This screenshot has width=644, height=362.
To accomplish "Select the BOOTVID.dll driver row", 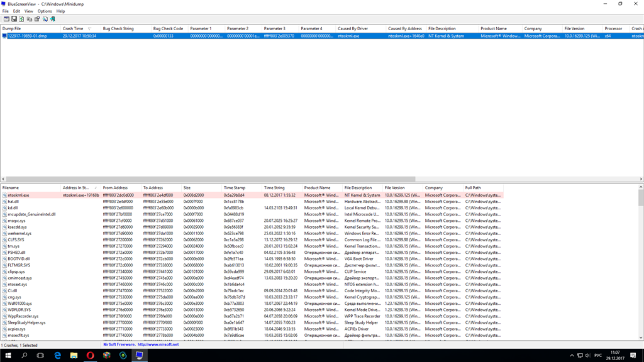I will coord(252,259).
